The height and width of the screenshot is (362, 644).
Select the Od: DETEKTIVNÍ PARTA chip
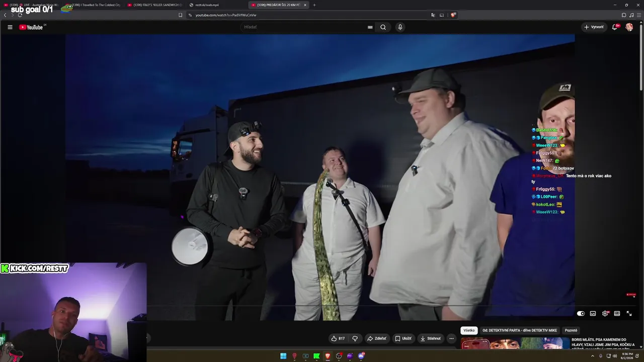520,330
